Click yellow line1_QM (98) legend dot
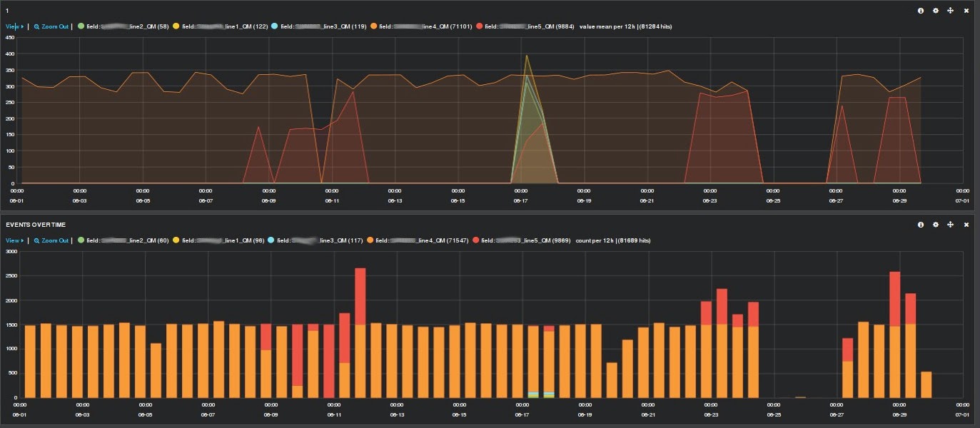This screenshot has height=428, width=980. coord(176,240)
